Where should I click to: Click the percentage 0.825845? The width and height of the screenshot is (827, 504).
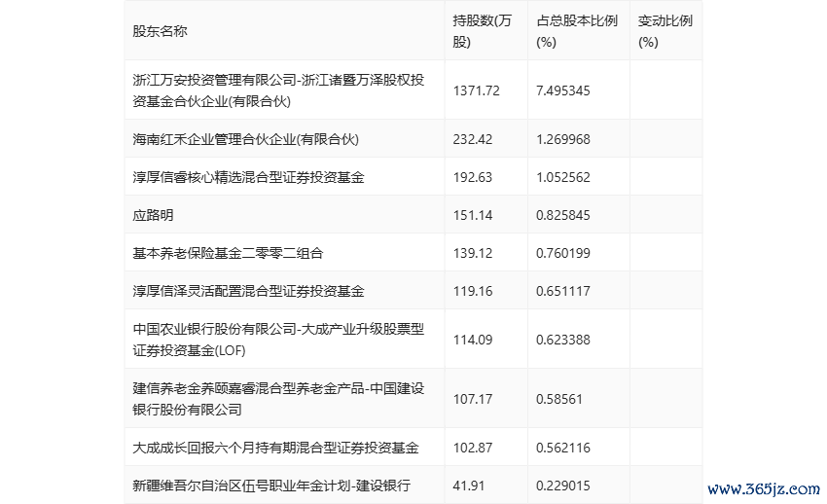coord(562,215)
